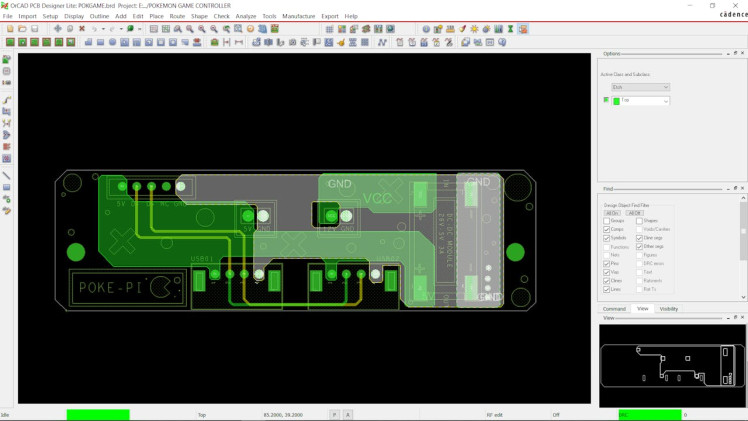Screen dimensions: 748x421
Task: Select the Add Connect route tool
Action: [x=7, y=100]
